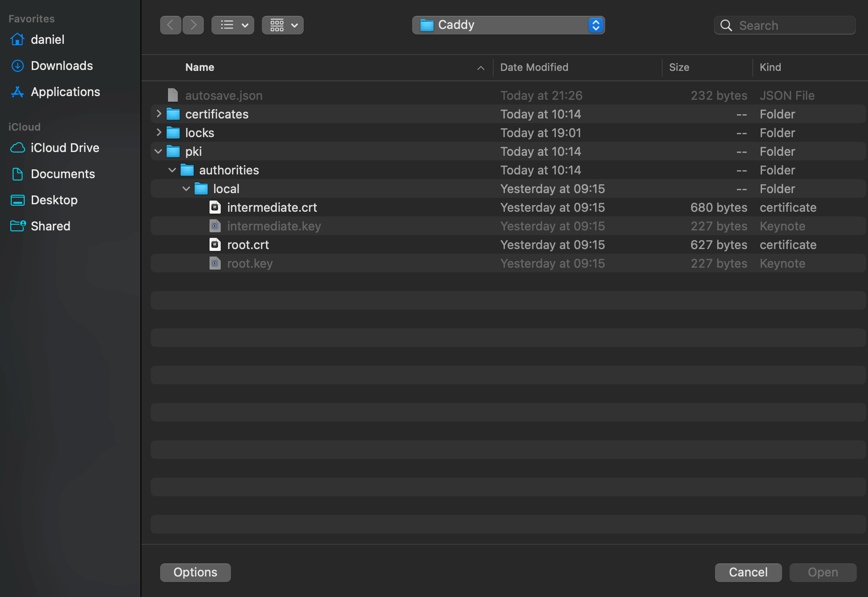Open Applications from the sidebar
This screenshot has width=868, height=597.
click(65, 92)
